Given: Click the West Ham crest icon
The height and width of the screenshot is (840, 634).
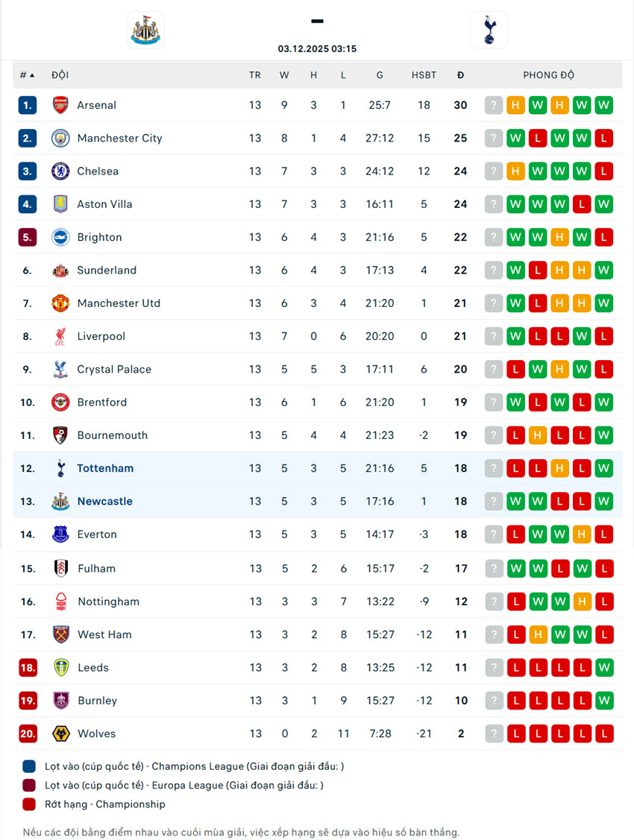Looking at the screenshot, I should (x=60, y=634).
